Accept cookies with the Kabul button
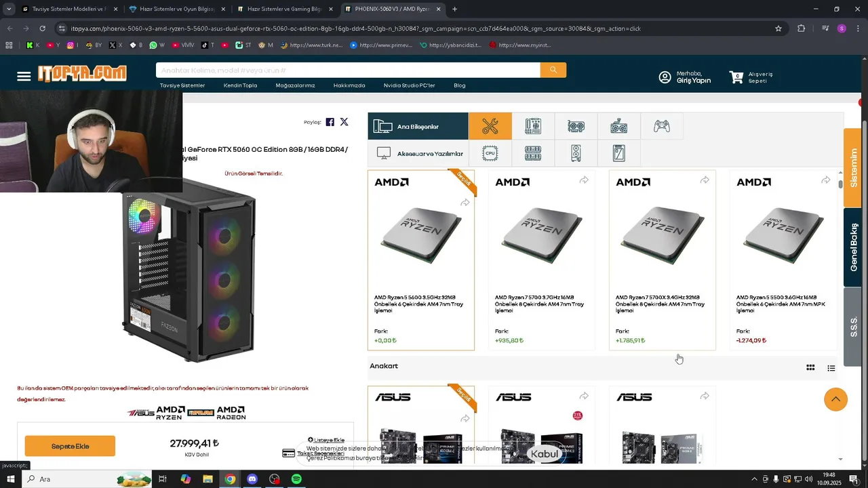Image resolution: width=868 pixels, height=488 pixels. pyautogui.click(x=545, y=454)
